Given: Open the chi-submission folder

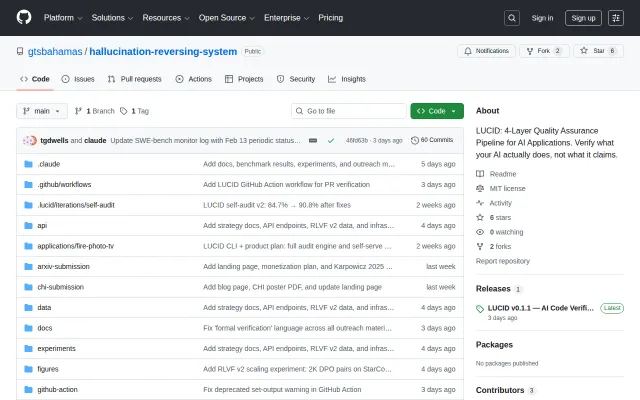Looking at the screenshot, I should [x=60, y=287].
